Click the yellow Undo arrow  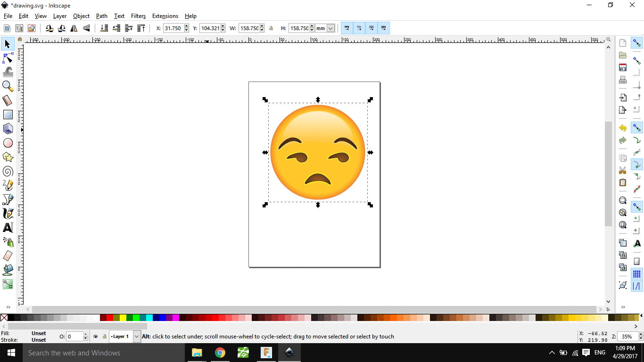tap(623, 128)
